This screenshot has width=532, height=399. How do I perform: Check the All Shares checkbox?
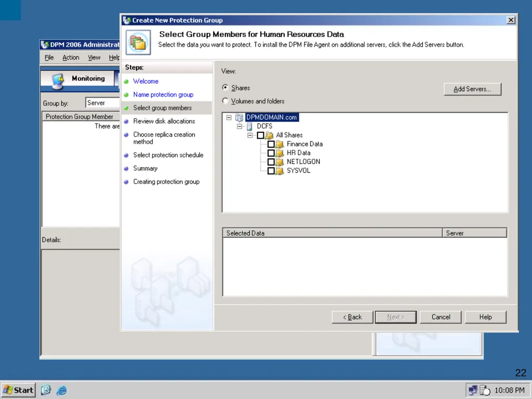point(260,136)
